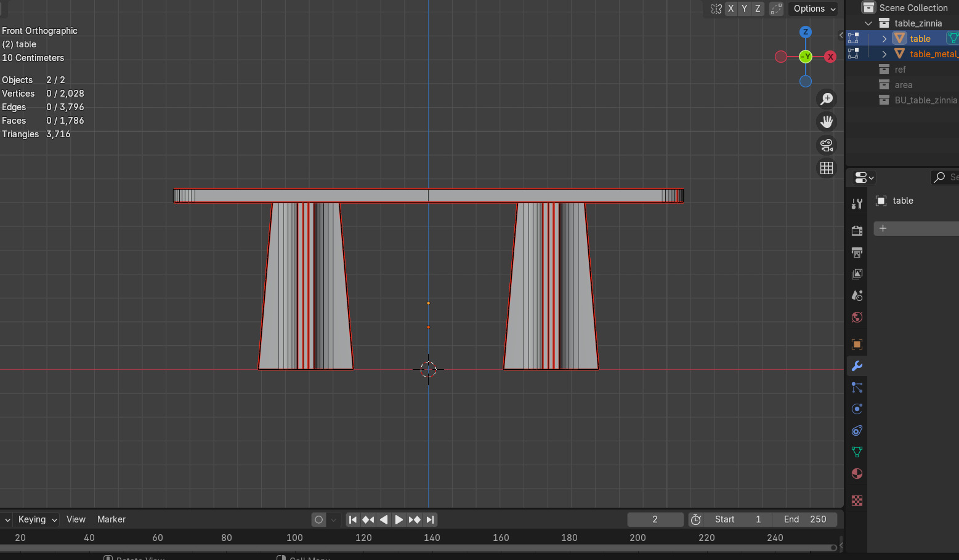Expand the table object in outliner
The width and height of the screenshot is (959, 560).
coord(884,39)
